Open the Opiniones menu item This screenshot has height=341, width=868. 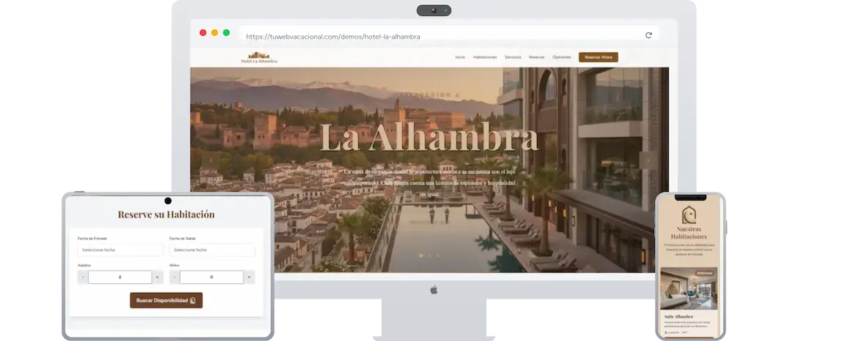[561, 57]
